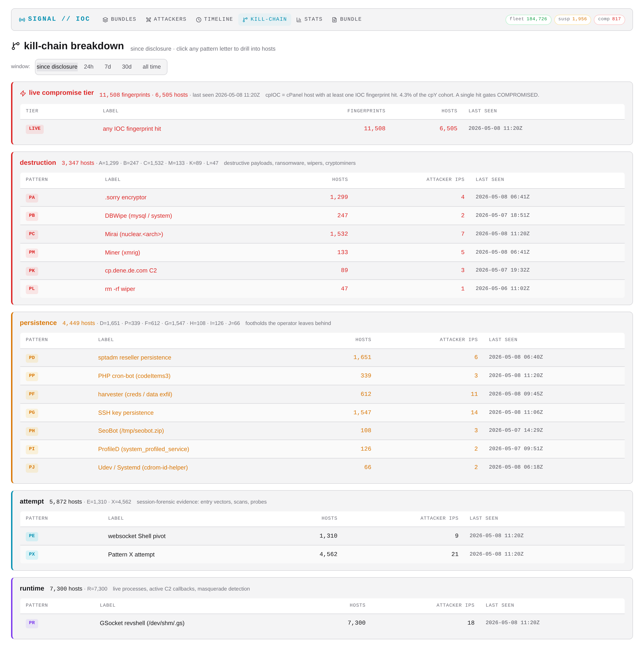Drill into pattern PG badge
This screenshot has width=644, height=649.
pyautogui.click(x=32, y=413)
